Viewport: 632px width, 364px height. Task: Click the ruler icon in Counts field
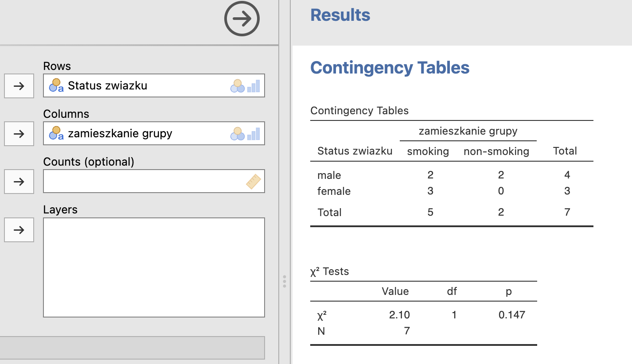pos(254,182)
